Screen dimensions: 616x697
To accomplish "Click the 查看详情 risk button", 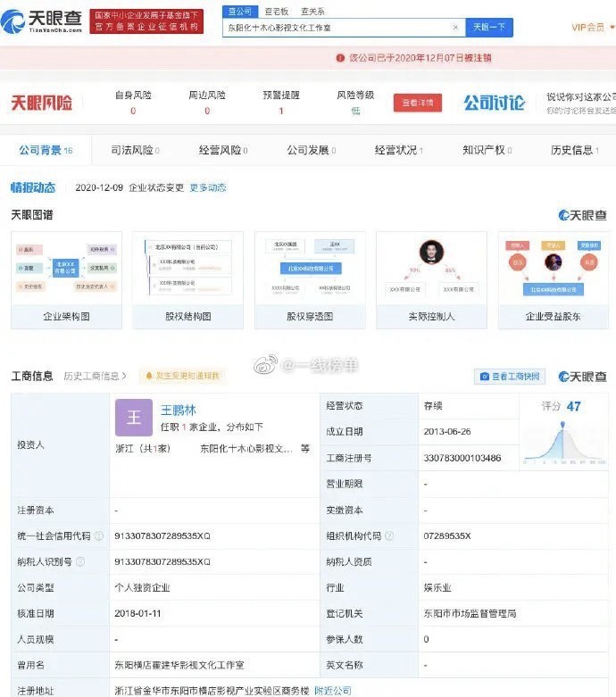I will (418, 103).
